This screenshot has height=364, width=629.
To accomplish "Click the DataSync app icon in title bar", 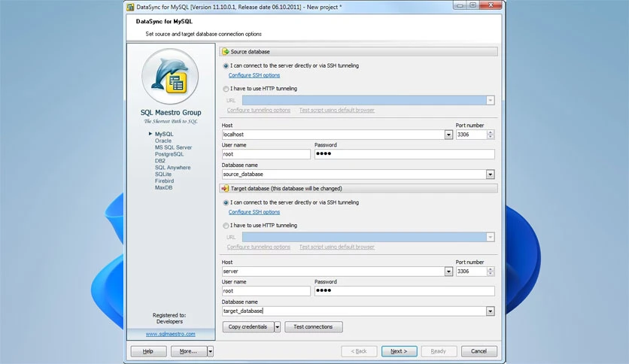I will 130,7.
